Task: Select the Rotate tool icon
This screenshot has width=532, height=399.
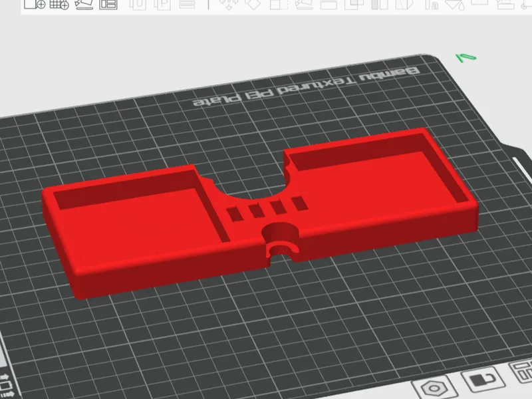Action: 253,5
